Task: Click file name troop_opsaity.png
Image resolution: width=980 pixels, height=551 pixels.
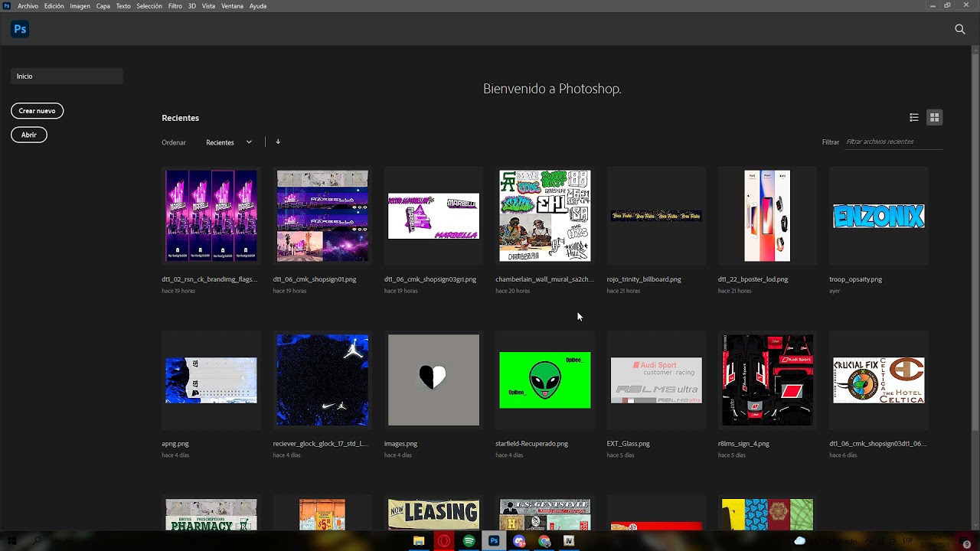Action: (855, 279)
